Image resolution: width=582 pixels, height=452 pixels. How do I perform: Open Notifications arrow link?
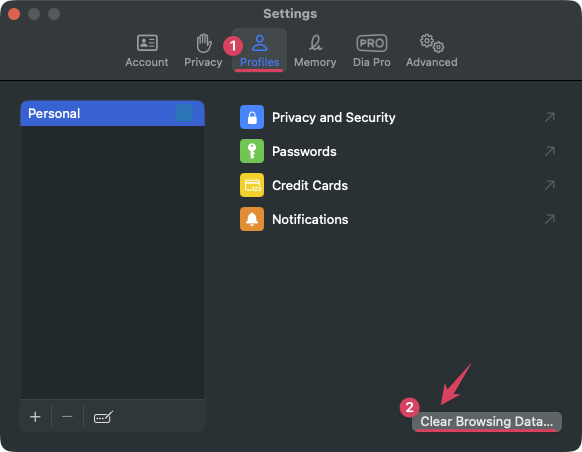[x=550, y=219]
